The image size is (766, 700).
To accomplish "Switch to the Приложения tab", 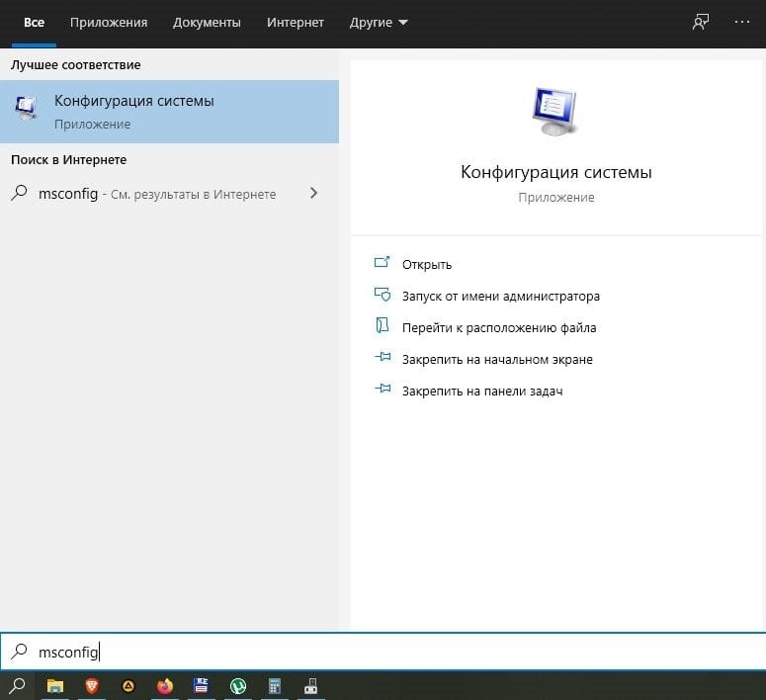I will pyautogui.click(x=109, y=23).
